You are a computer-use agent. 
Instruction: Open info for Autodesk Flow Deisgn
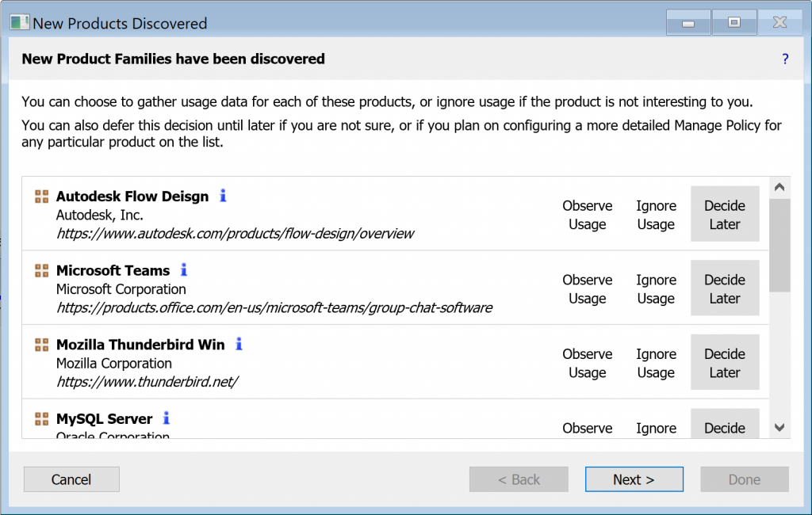223,196
